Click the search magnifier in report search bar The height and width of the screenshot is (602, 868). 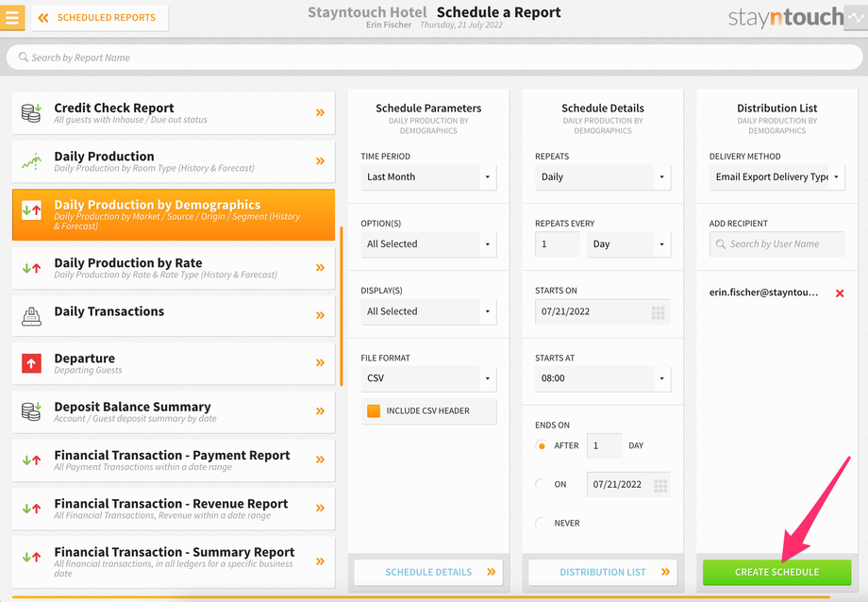click(24, 57)
